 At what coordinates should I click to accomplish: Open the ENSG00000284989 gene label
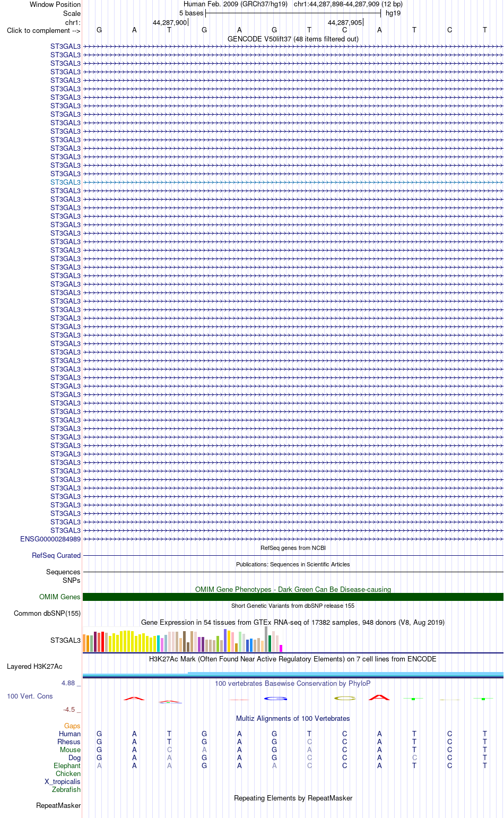tap(50, 539)
